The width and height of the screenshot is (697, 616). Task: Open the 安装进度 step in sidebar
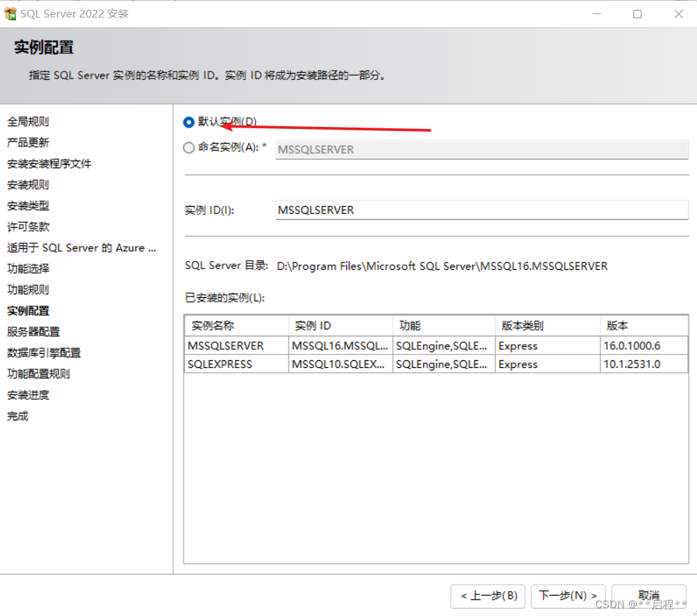click(28, 395)
